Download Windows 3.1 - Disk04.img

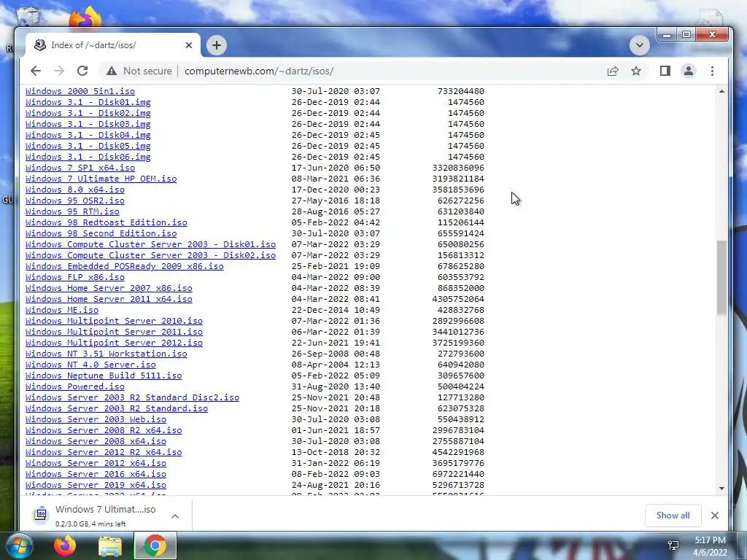tap(88, 135)
